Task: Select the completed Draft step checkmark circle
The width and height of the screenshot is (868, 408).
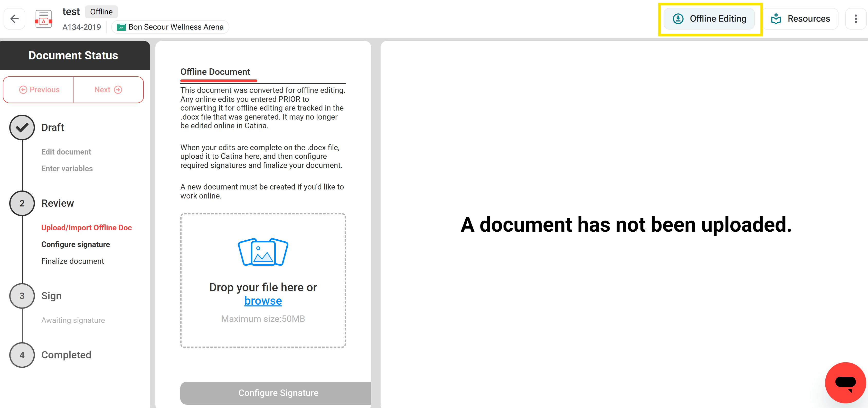Action: [x=22, y=128]
